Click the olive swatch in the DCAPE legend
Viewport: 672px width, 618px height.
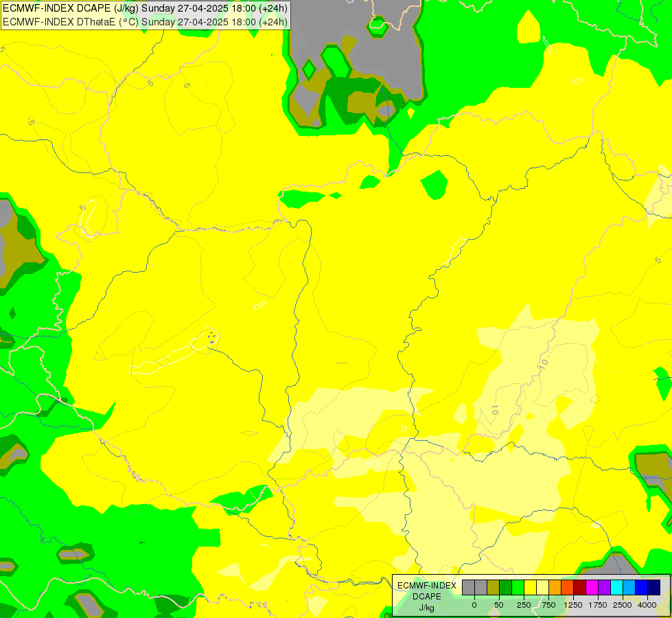[x=494, y=588]
